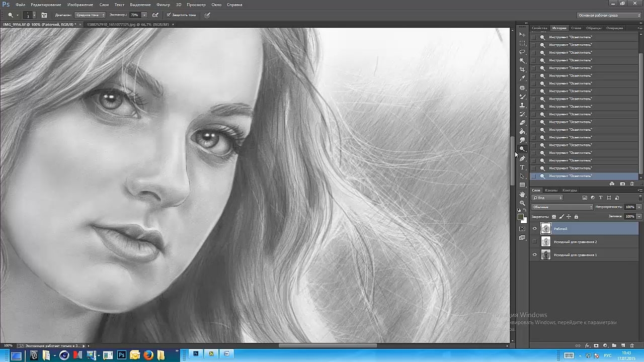The height and width of the screenshot is (362, 644).
Task: Select the Lasso tool
Action: point(522,52)
